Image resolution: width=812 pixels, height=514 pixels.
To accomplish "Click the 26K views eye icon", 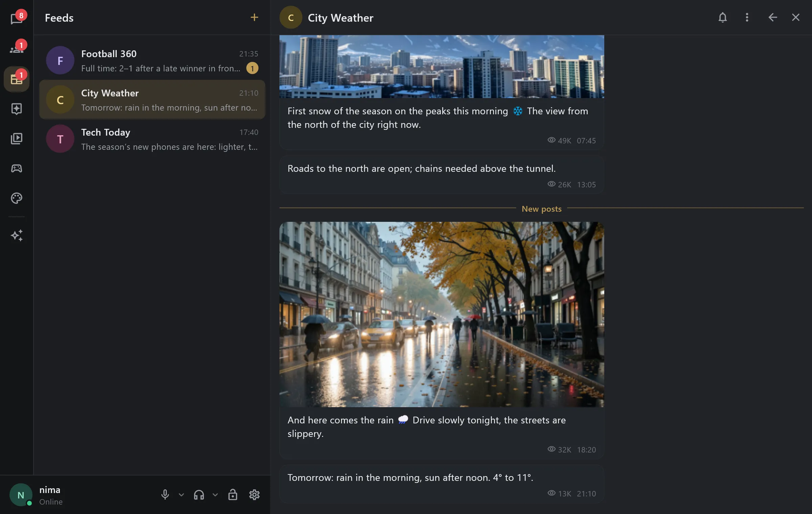I will [x=551, y=184].
